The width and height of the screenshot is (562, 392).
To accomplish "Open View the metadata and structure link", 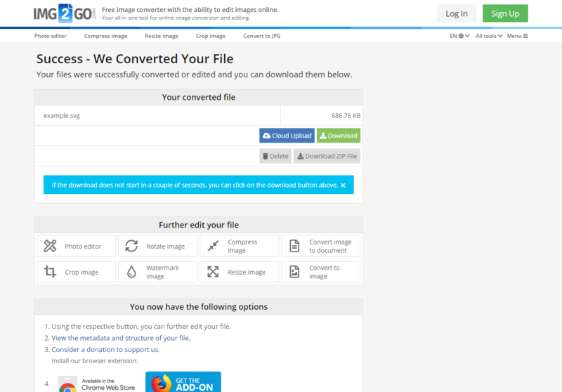I will click(x=121, y=338).
